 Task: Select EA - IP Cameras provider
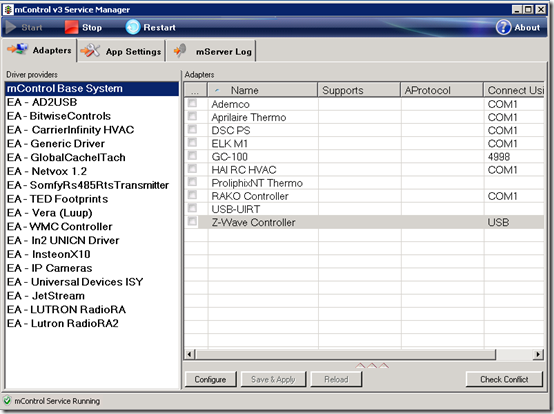pos(92,268)
